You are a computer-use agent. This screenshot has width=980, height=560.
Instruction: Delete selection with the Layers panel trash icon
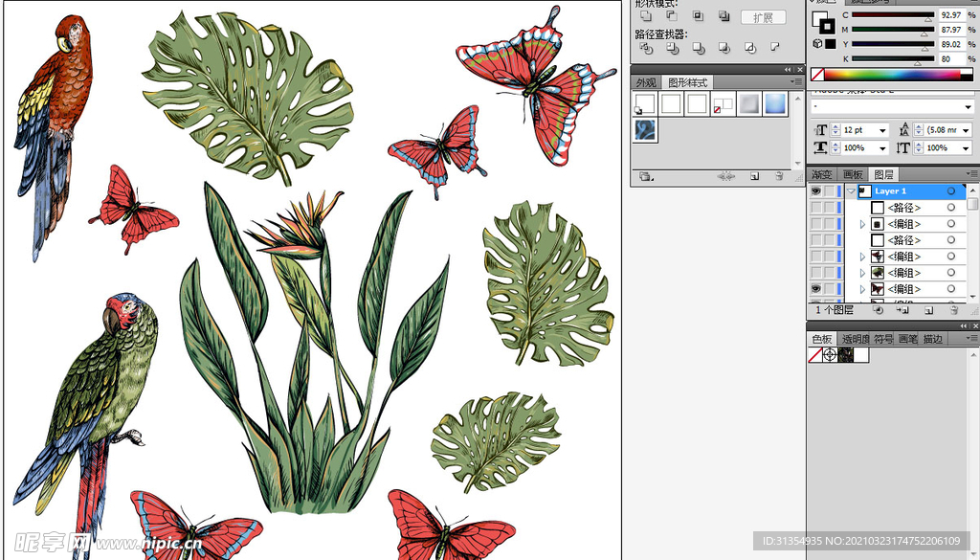pos(954,311)
